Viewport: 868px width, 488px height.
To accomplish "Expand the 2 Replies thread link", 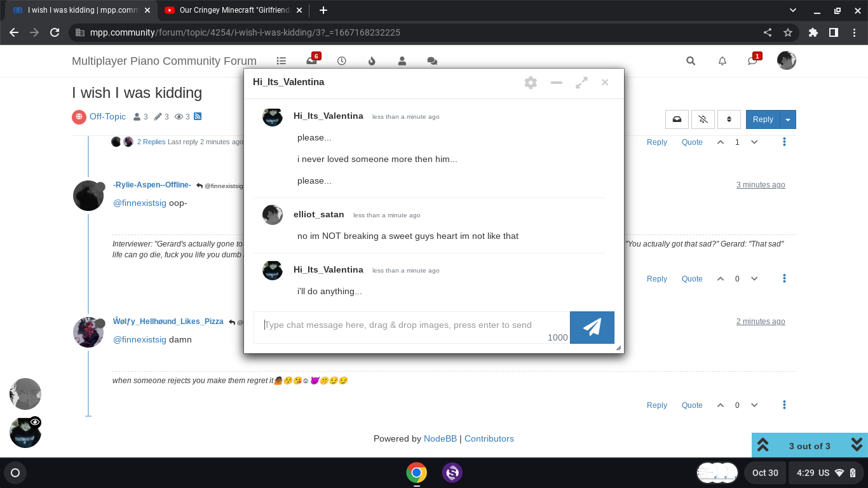I will (151, 142).
